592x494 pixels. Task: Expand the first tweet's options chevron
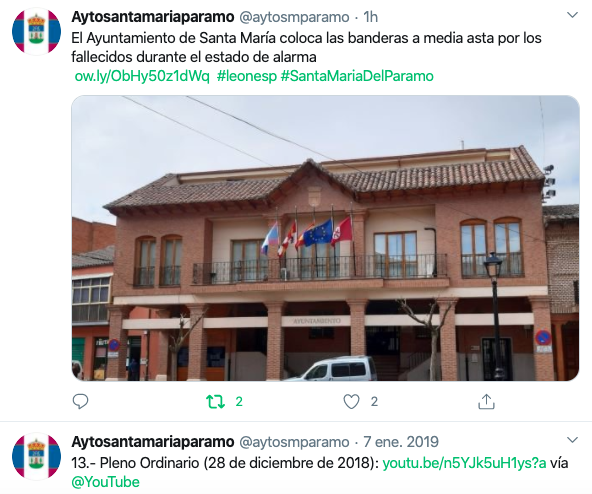click(573, 15)
